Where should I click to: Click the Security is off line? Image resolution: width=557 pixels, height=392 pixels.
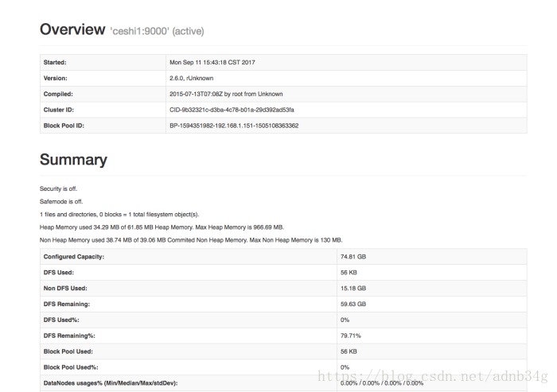[x=58, y=188]
